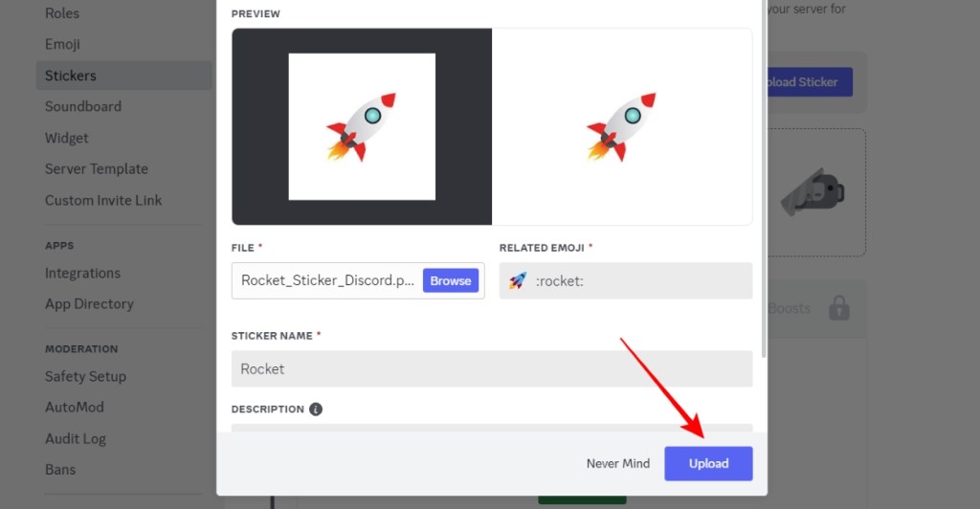The height and width of the screenshot is (509, 980).
Task: Select Stickers in the sidebar
Action: 123,76
